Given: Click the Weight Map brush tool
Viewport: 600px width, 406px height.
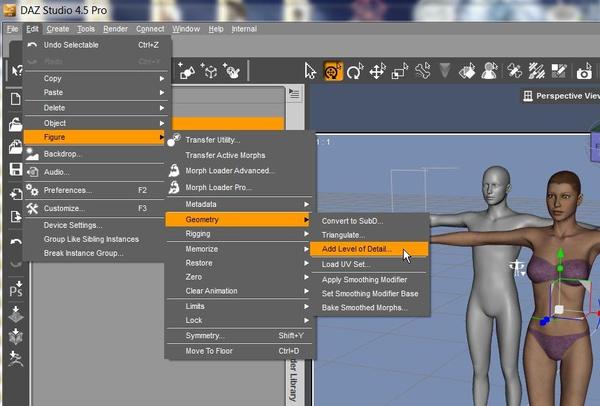Looking at the screenshot, I should click(536, 71).
